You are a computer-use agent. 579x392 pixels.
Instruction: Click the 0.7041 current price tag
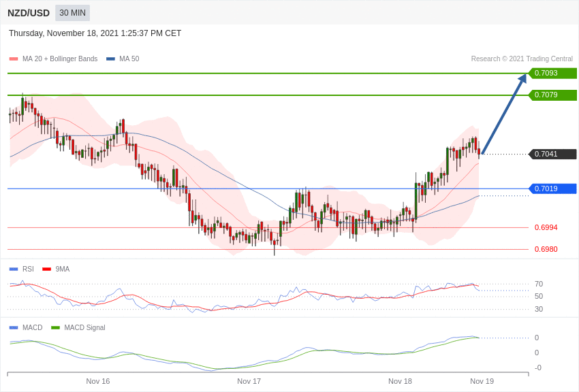pos(552,154)
